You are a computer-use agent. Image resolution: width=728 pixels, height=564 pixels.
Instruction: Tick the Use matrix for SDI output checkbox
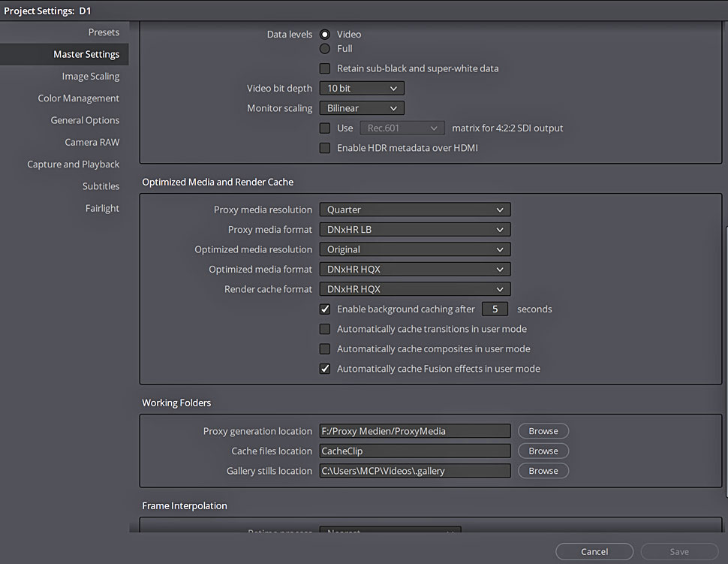click(324, 128)
